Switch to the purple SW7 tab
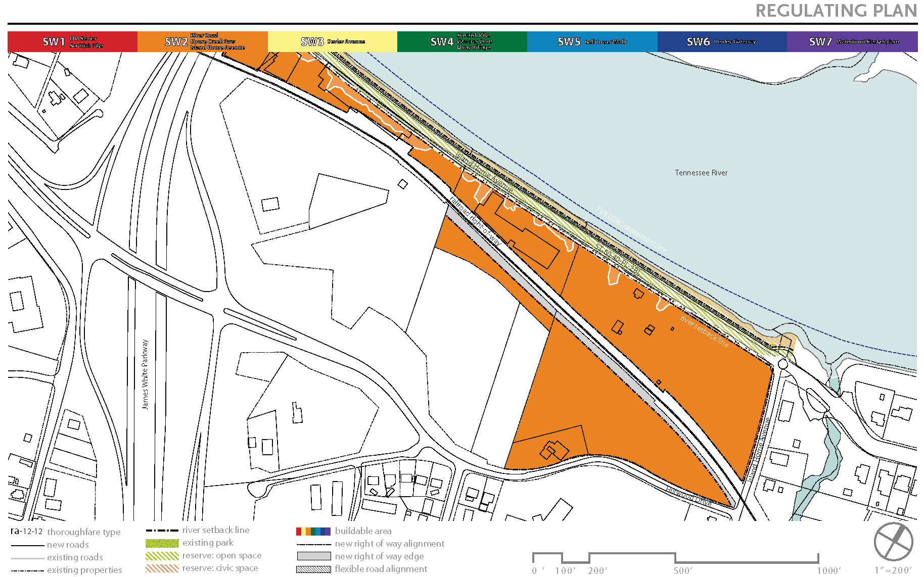This screenshot has height=577, width=924. point(852,42)
